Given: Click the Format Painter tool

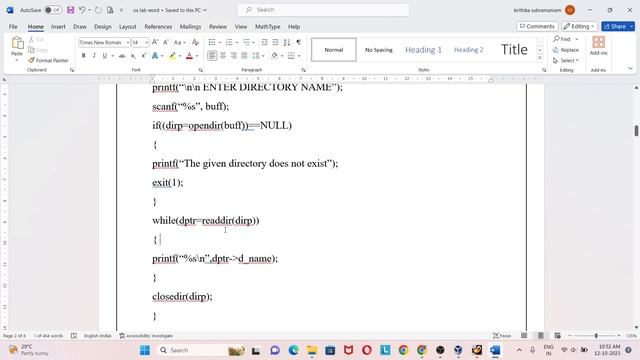Looking at the screenshot, I should pos(48,60).
